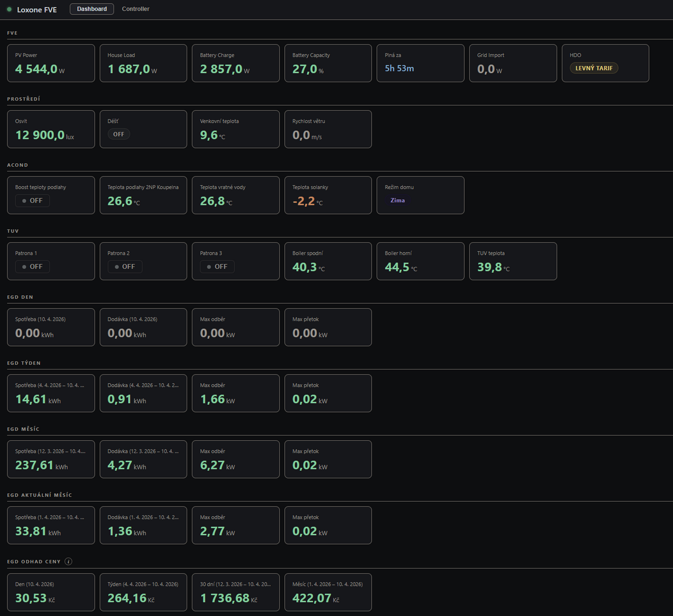Open the Grid Import card

pos(513,63)
